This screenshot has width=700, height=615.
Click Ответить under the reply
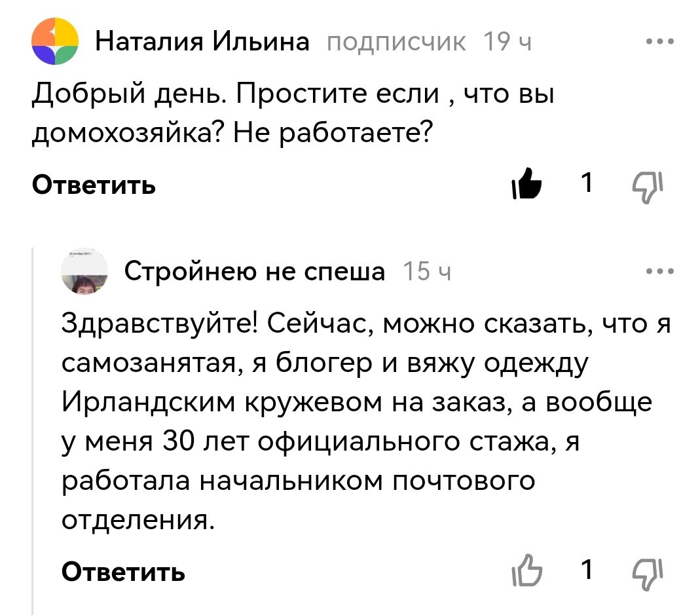(122, 573)
